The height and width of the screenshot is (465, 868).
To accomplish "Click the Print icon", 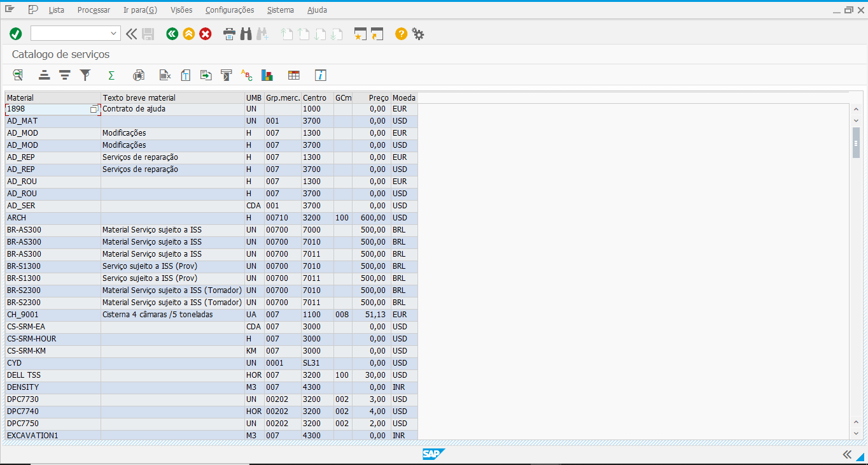I will [x=229, y=34].
